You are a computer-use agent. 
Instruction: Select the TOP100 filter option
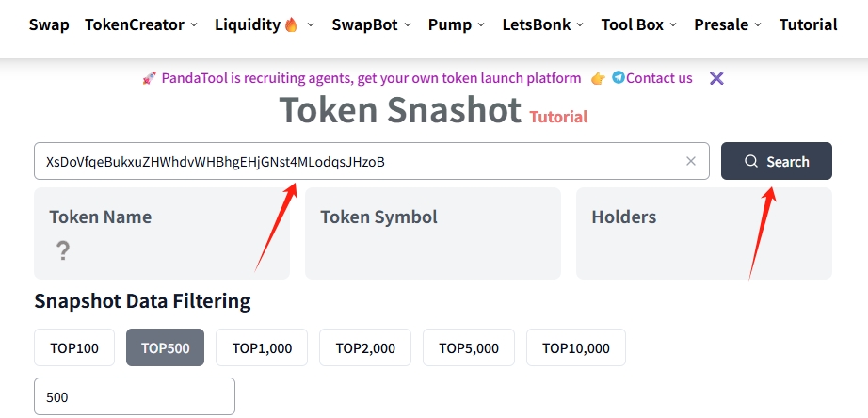pyautogui.click(x=74, y=347)
